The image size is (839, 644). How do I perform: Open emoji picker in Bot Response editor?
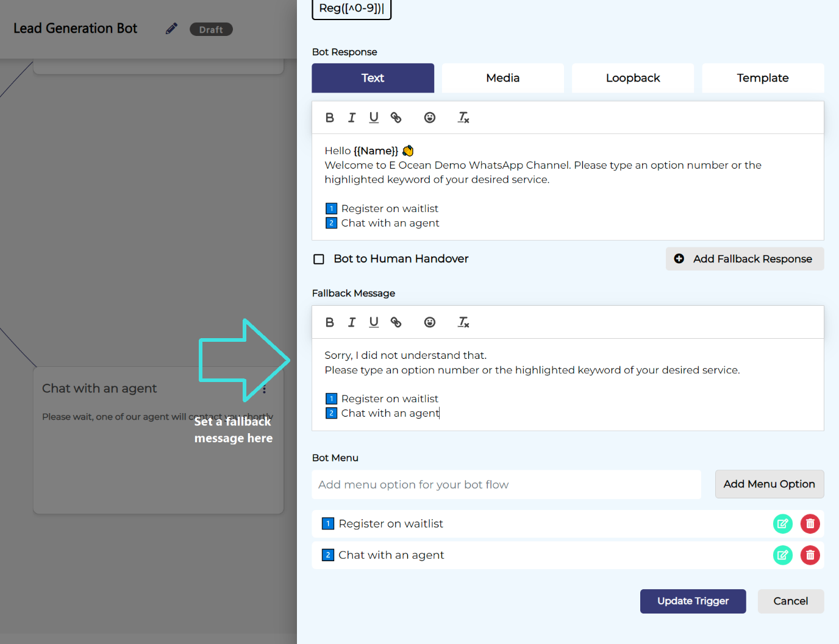coord(430,118)
